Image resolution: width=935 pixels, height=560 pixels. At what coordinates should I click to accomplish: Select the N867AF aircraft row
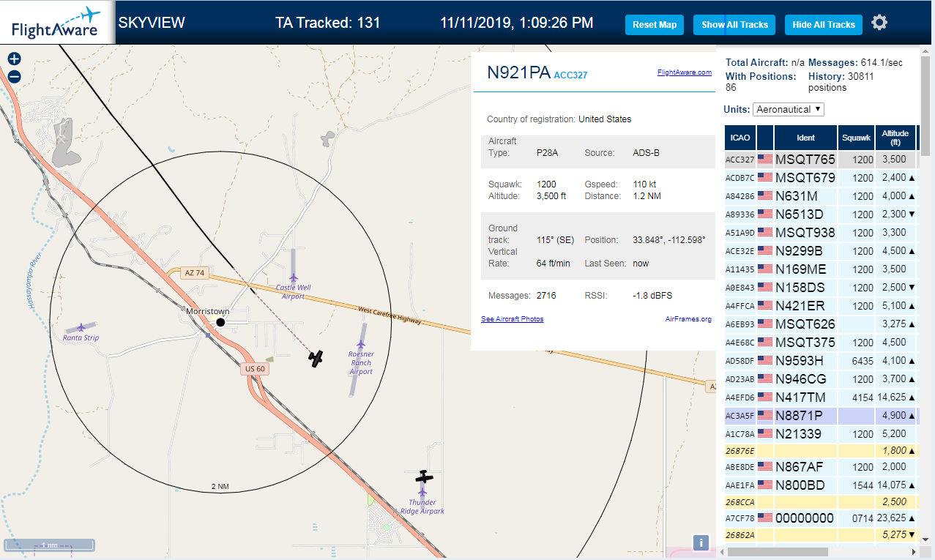pyautogui.click(x=820, y=467)
